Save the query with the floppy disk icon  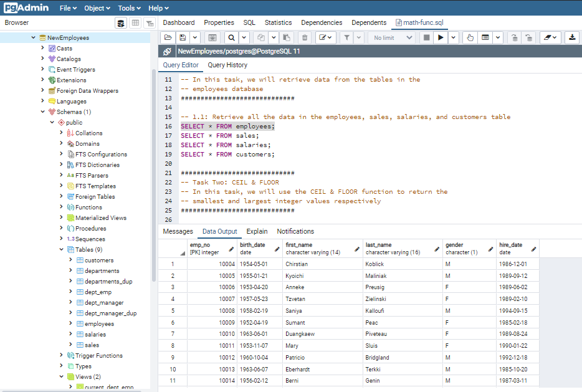(183, 37)
